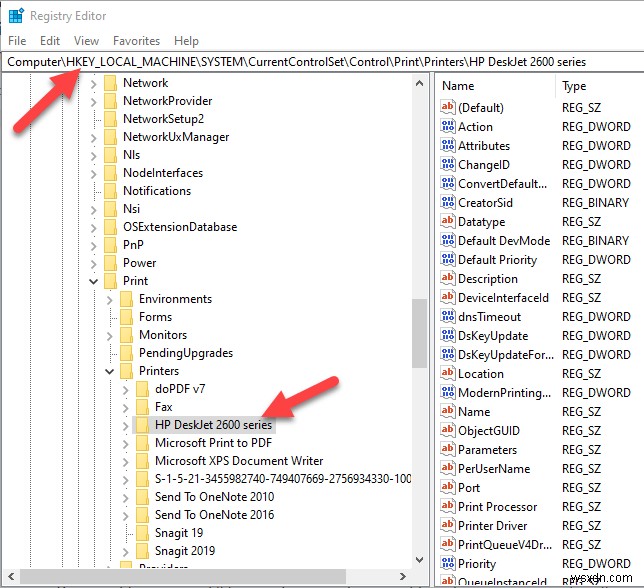Select the Description string value icon

point(448,278)
